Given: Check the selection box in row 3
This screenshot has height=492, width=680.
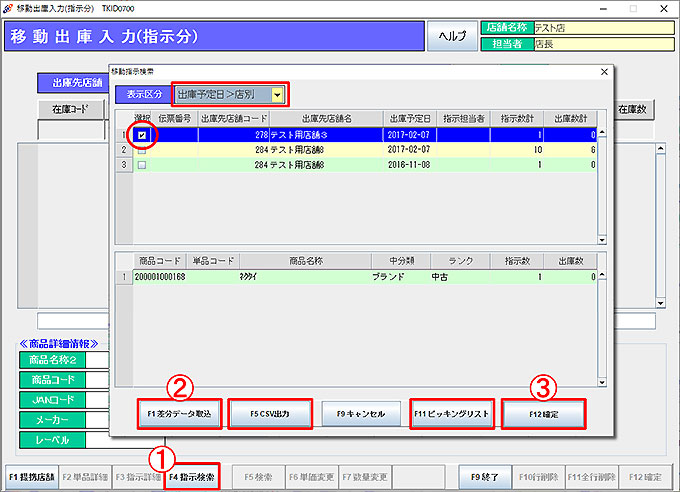Looking at the screenshot, I should 142,165.
